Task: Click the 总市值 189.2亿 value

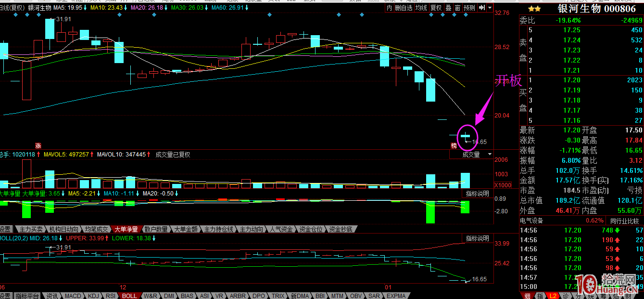Action: pyautogui.click(x=569, y=200)
